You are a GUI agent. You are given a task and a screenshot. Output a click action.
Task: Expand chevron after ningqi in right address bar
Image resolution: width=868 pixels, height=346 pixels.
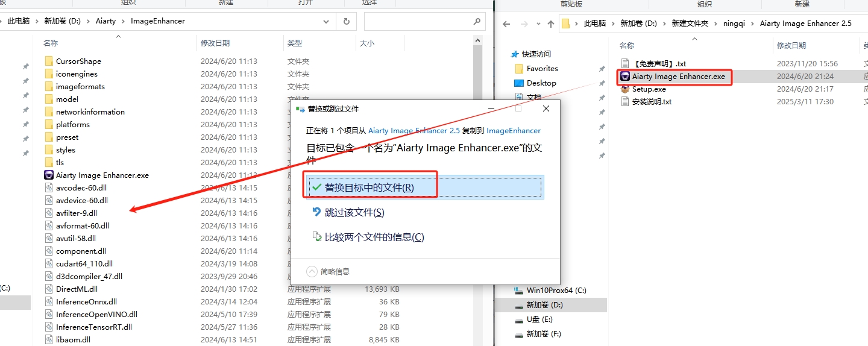tap(753, 24)
